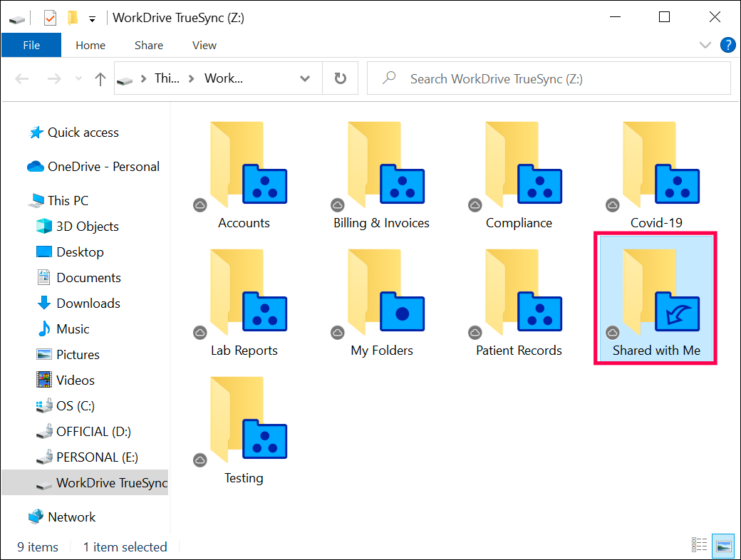Maximize the WorkDrive TrueSync window
Viewport: 741px width, 560px height.
[665, 17]
